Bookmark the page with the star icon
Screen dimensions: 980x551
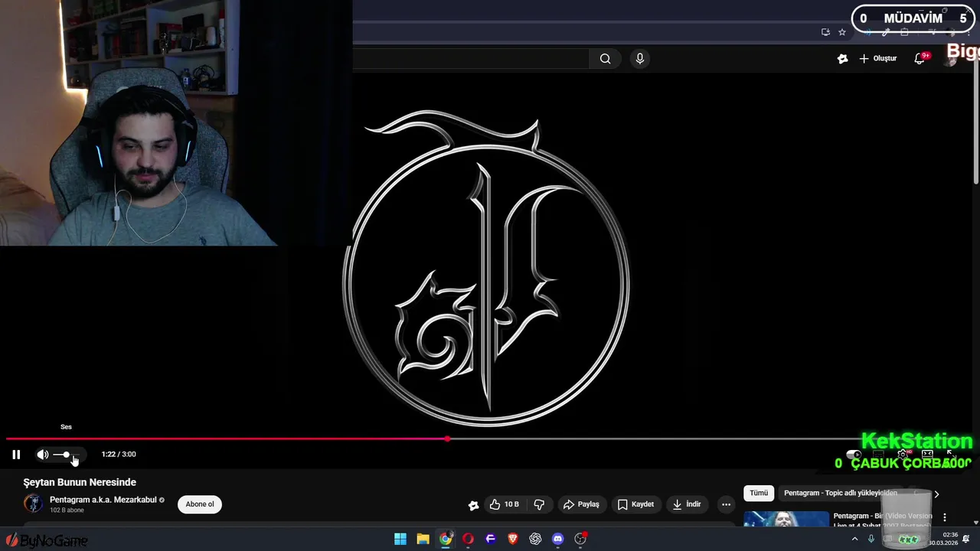click(x=842, y=32)
